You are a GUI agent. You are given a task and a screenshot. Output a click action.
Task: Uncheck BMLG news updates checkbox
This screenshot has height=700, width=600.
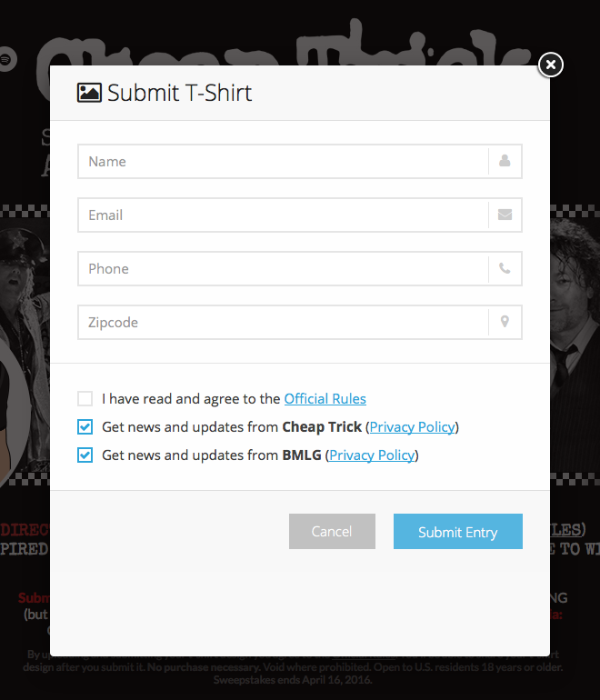(x=85, y=455)
